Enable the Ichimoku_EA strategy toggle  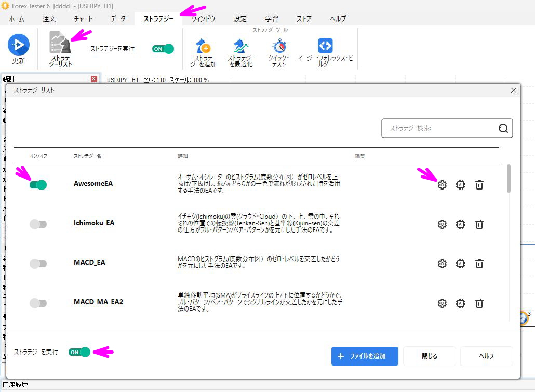click(38, 224)
